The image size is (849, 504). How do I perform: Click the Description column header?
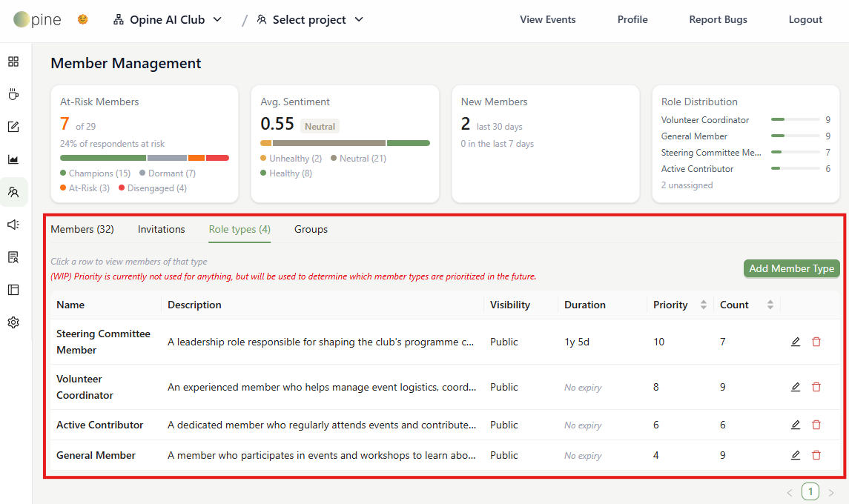pyautogui.click(x=194, y=305)
